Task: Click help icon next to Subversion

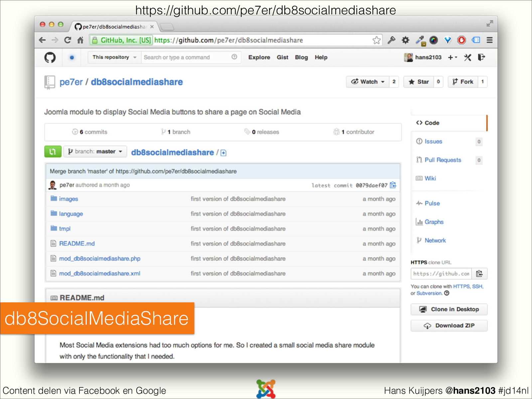Action: (447, 293)
